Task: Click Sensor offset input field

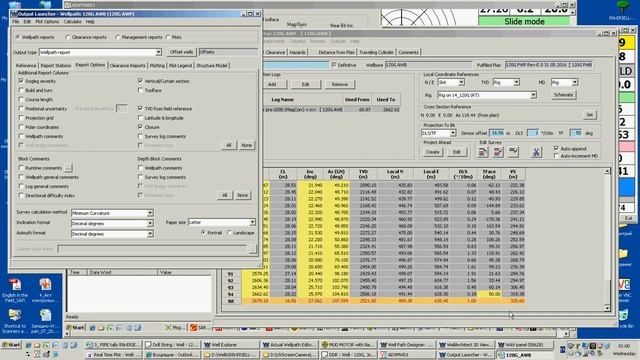Action: 497,133
